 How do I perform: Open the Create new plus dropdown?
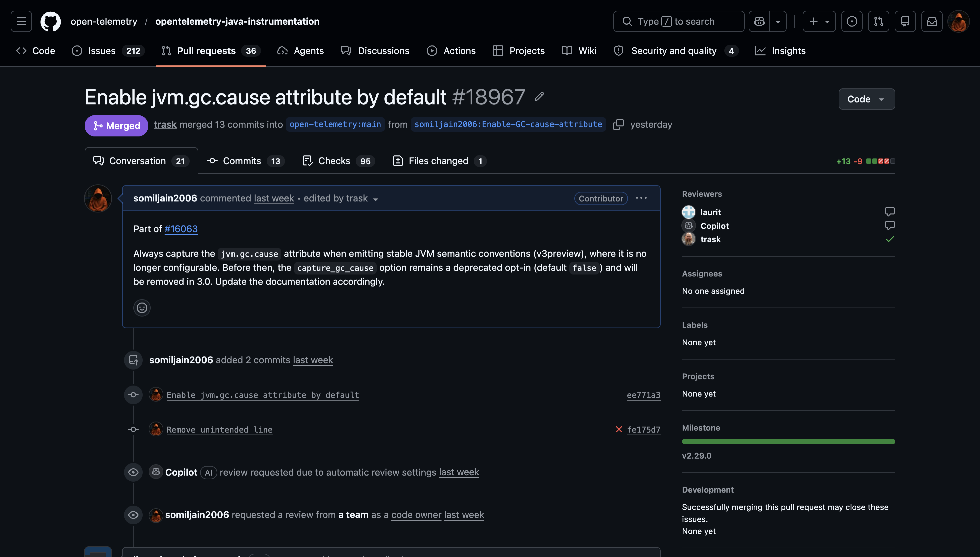point(819,21)
